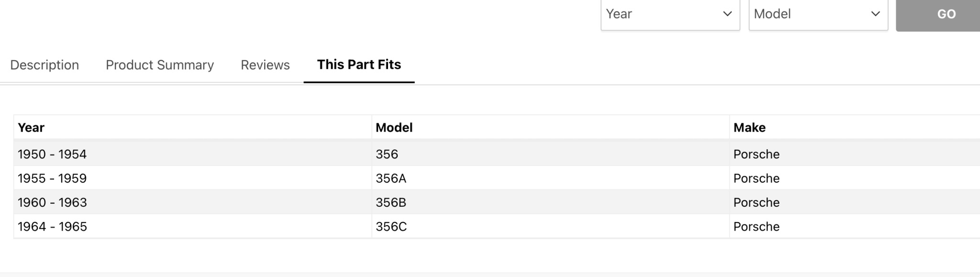Click the Year column header
Screen dimensions: 980x277
(x=31, y=128)
